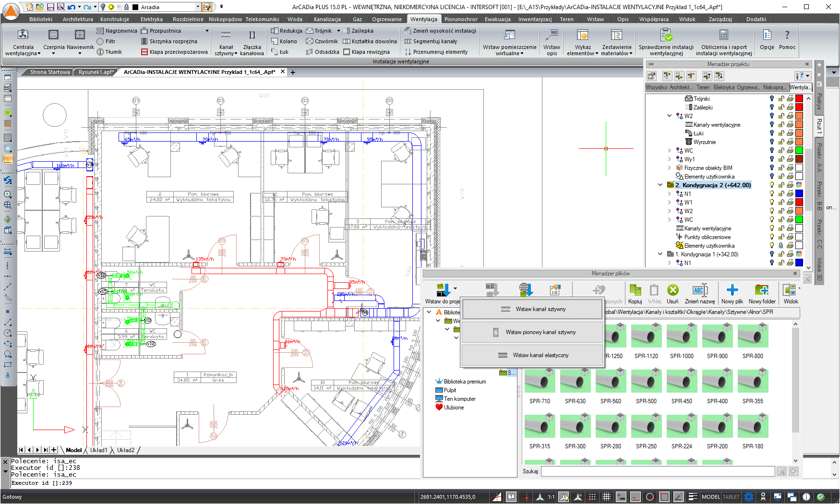Image resolution: width=840 pixels, height=504 pixels.
Task: Expand Fizyczne obiekty BIM node
Action: pos(669,168)
